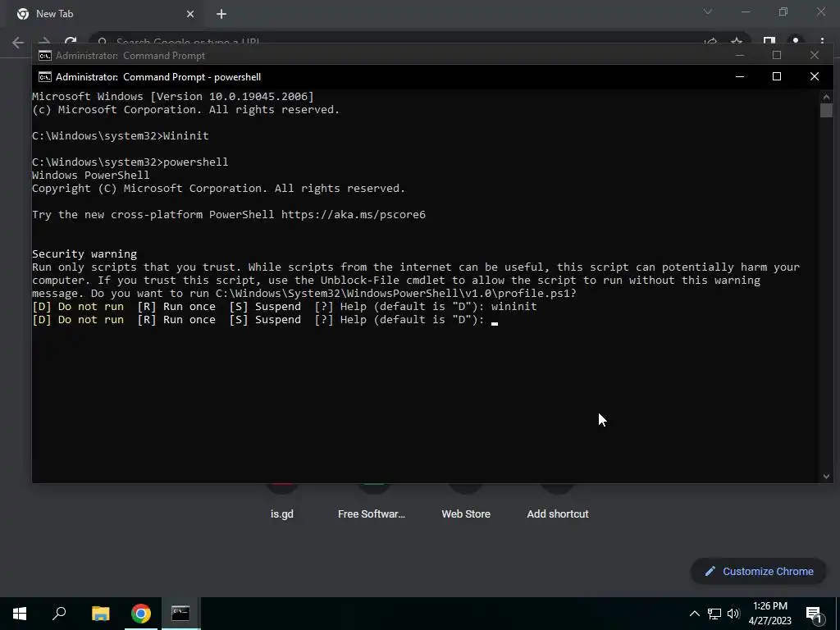The image size is (840, 630).
Task: Open the volume speaker tray icon
Action: pyautogui.click(x=733, y=614)
